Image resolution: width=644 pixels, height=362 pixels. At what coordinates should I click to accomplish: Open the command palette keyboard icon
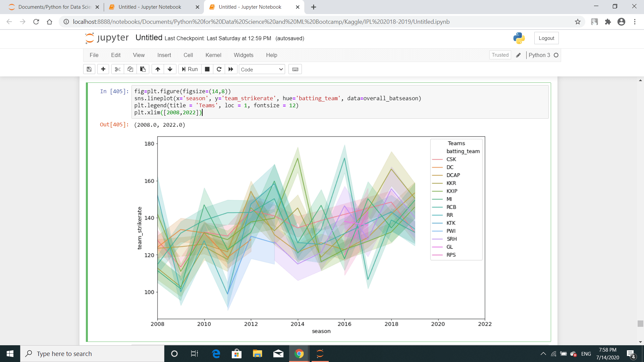(295, 69)
